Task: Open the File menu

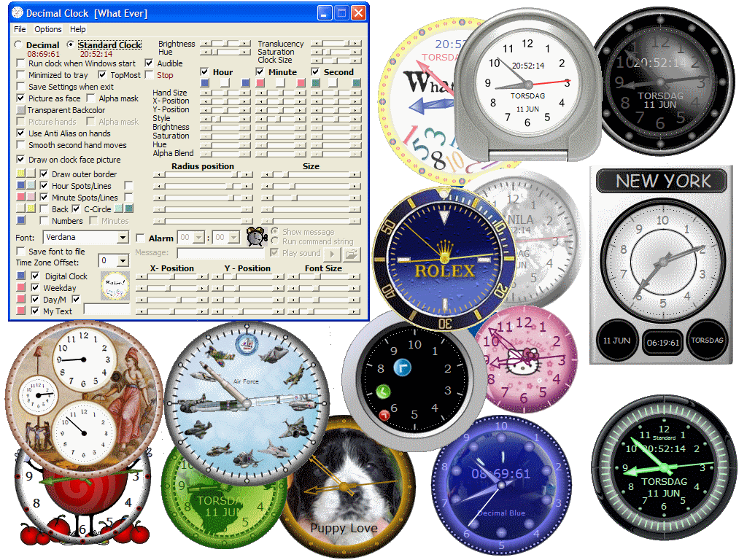Action: 20,29
